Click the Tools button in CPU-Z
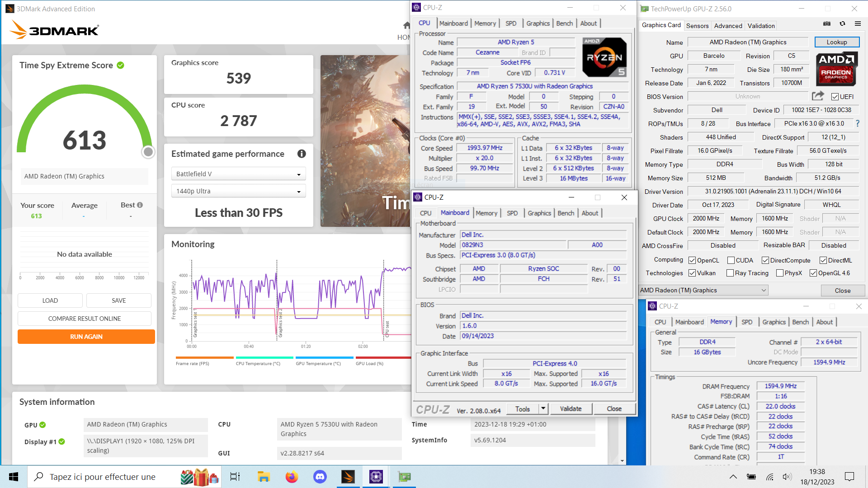This screenshot has height=488, width=868. pyautogui.click(x=523, y=409)
